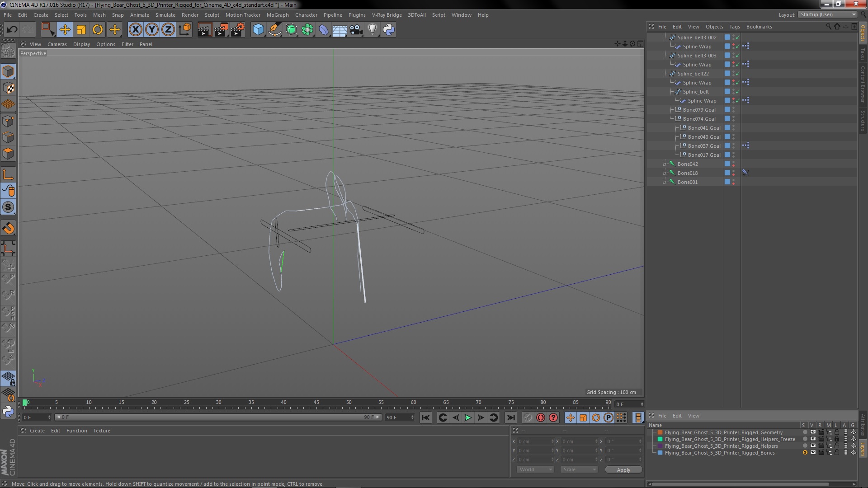This screenshot has width=868, height=488.
Task: Switch the coordinate system icon
Action: 185,30
